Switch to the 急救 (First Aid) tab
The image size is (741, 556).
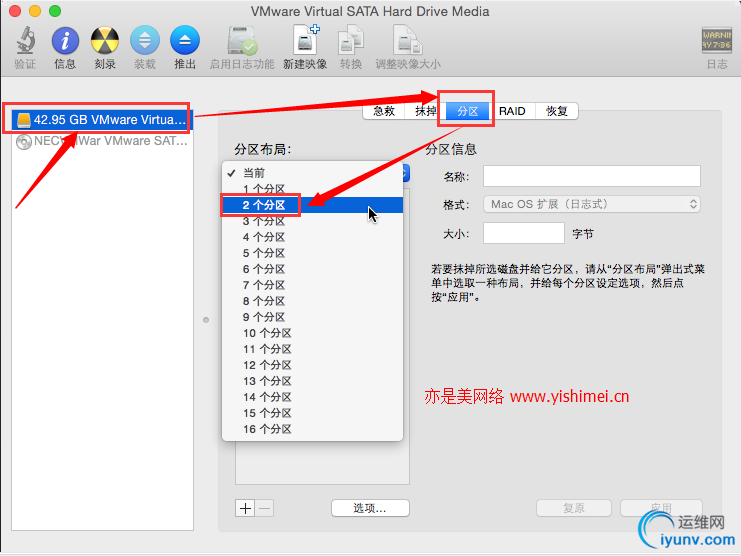point(384,111)
